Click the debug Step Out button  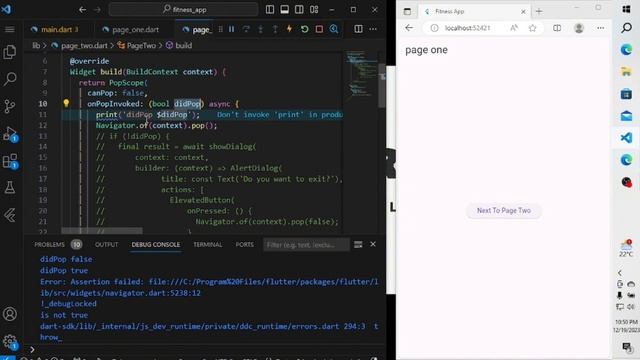tap(275, 29)
